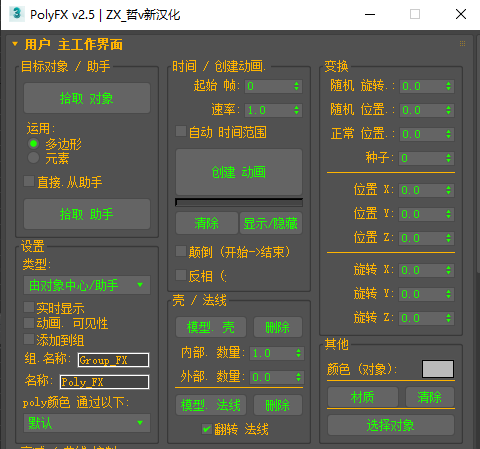480x449 pixels.
Task: Enable the 颠倒 (开始->结束) checkbox
Action: click(x=181, y=251)
